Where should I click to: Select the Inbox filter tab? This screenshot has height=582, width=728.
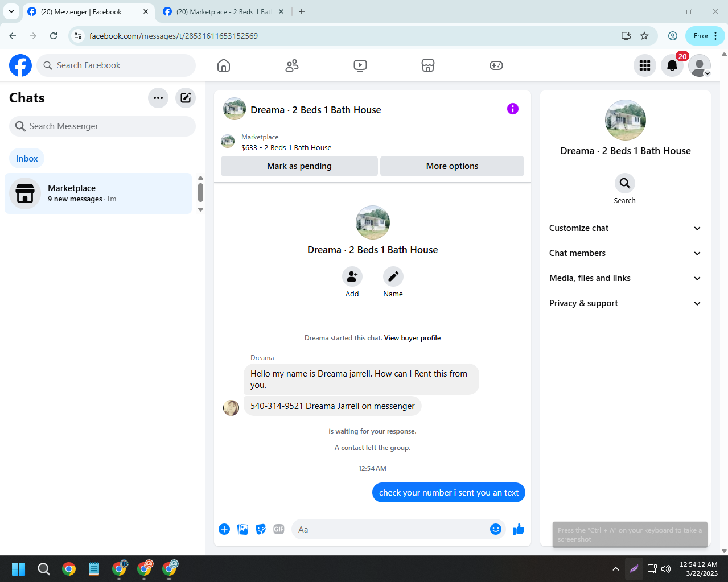[27, 159]
